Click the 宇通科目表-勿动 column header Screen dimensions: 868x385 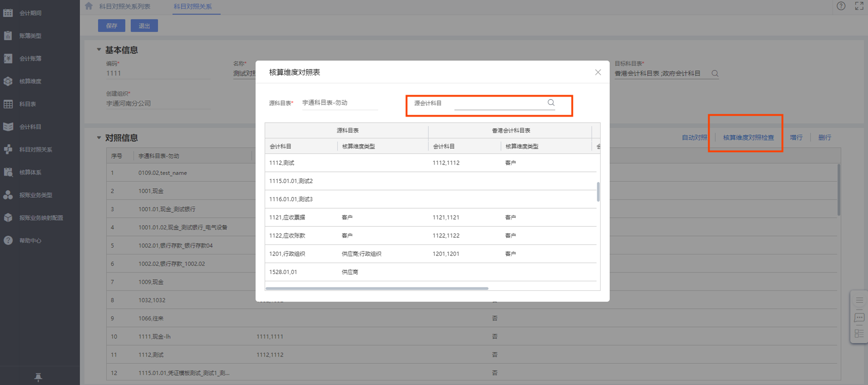(192, 156)
